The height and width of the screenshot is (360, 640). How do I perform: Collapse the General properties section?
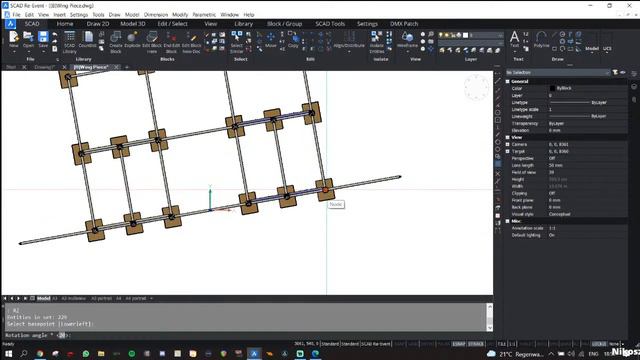(508, 82)
